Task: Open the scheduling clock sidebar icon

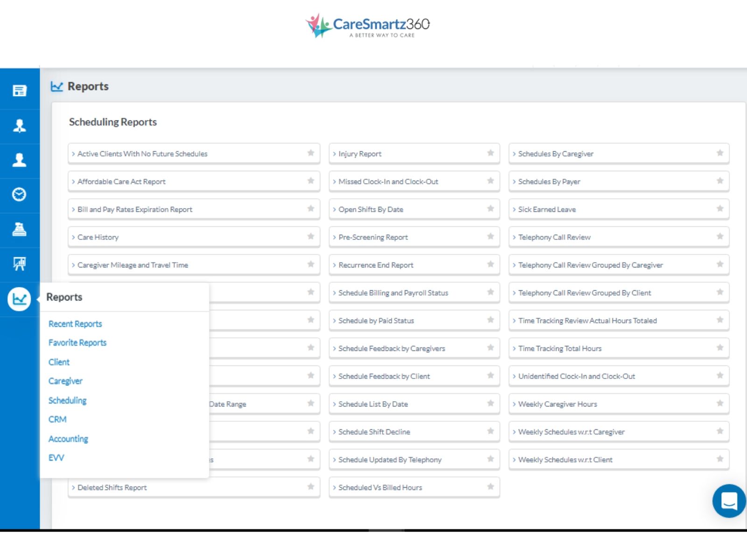Action: (20, 194)
